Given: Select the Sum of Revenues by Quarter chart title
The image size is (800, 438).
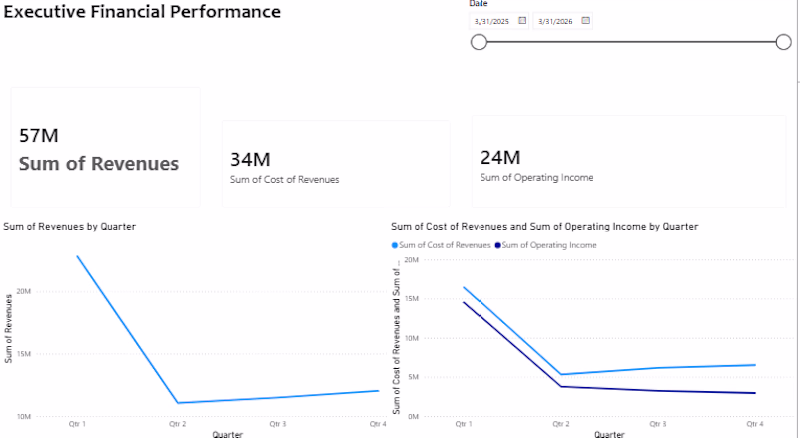Looking at the screenshot, I should coord(69,227).
